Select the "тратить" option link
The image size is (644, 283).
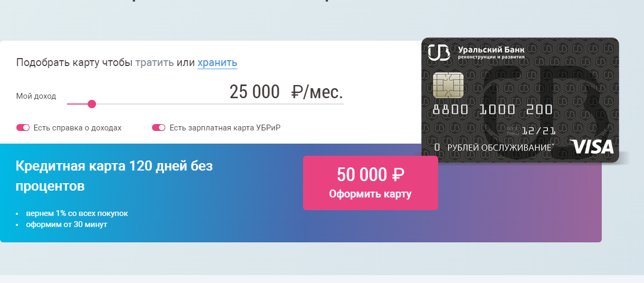point(154,62)
